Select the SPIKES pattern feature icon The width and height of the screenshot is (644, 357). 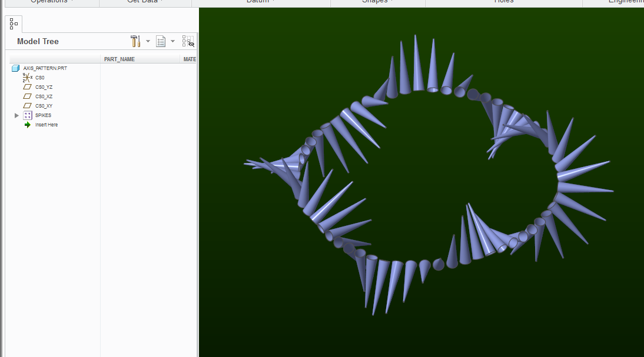27,115
